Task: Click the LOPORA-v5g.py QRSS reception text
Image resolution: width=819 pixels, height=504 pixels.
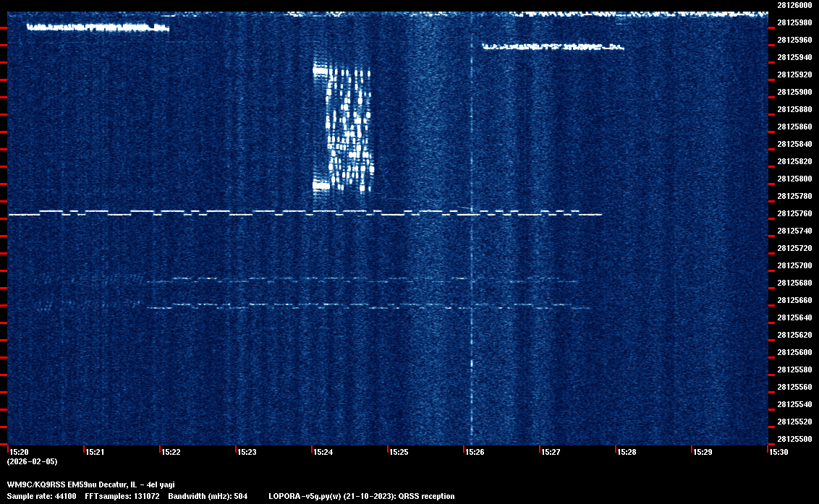Action: tap(361, 496)
